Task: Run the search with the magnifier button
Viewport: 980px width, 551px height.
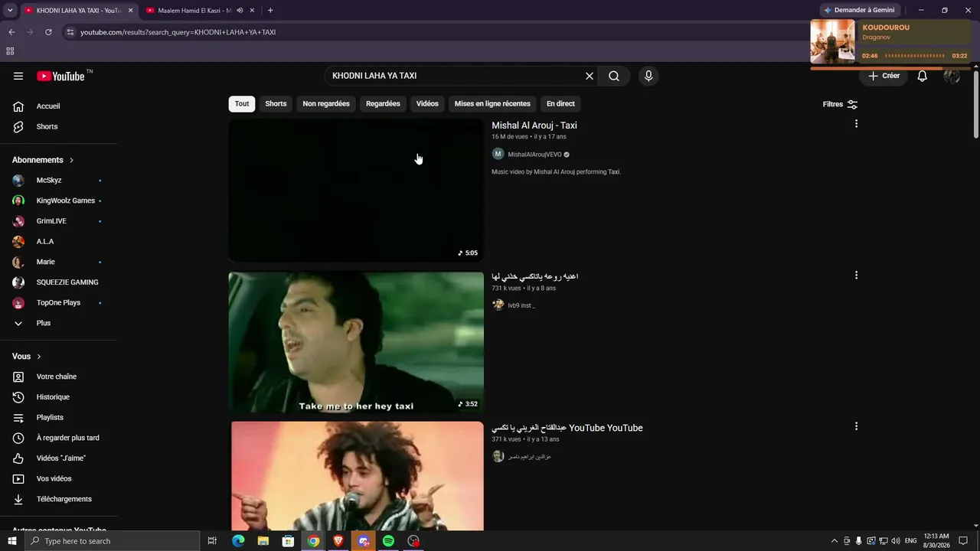Action: (x=614, y=76)
